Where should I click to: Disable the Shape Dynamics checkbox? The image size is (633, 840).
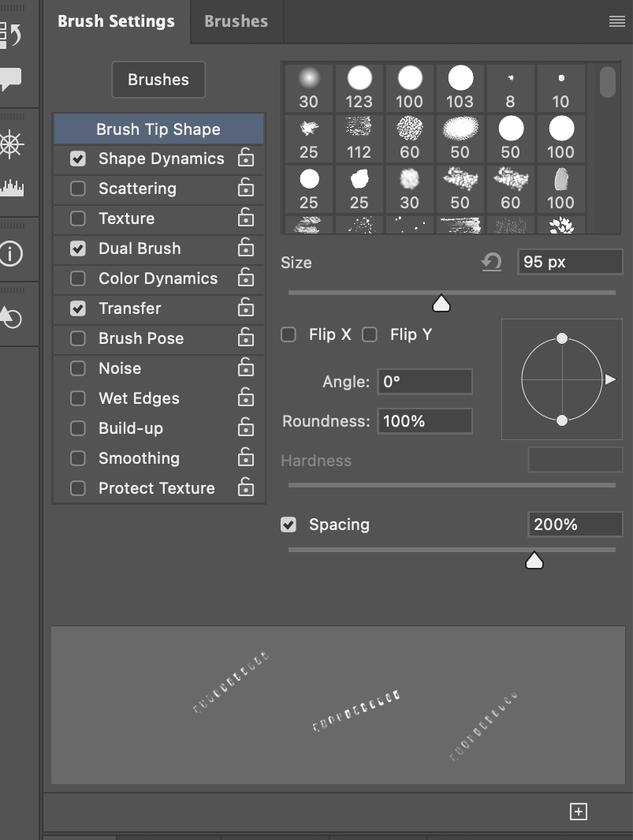tap(78, 159)
